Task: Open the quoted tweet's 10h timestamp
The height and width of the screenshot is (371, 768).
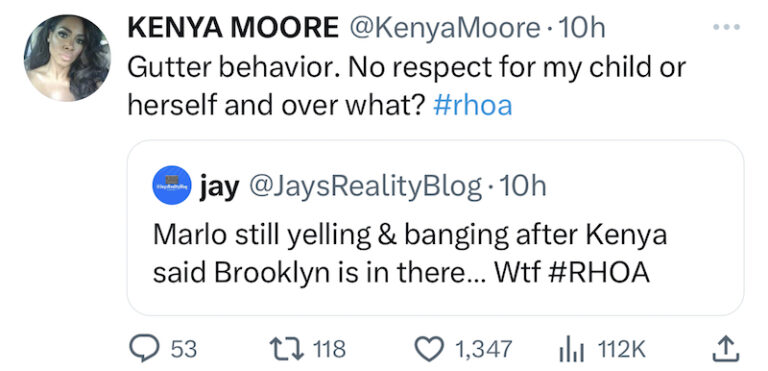Action: pos(522,186)
